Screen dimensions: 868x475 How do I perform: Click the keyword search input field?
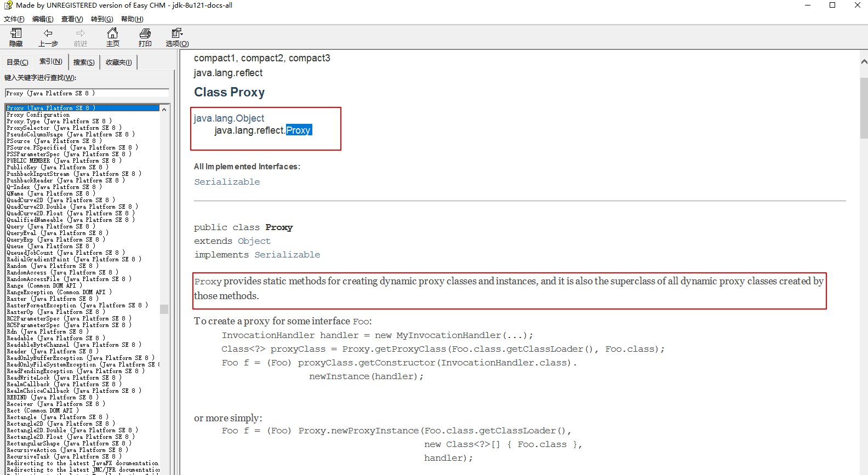[x=87, y=93]
